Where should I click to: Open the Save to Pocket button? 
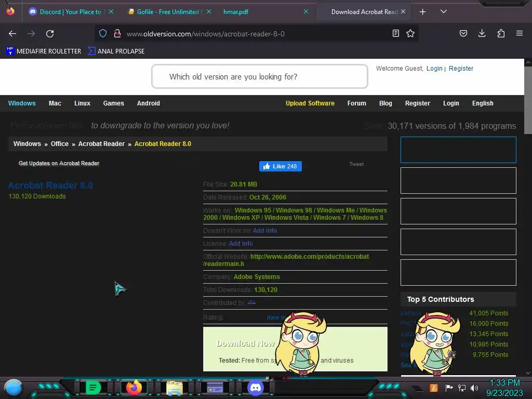coord(463,33)
